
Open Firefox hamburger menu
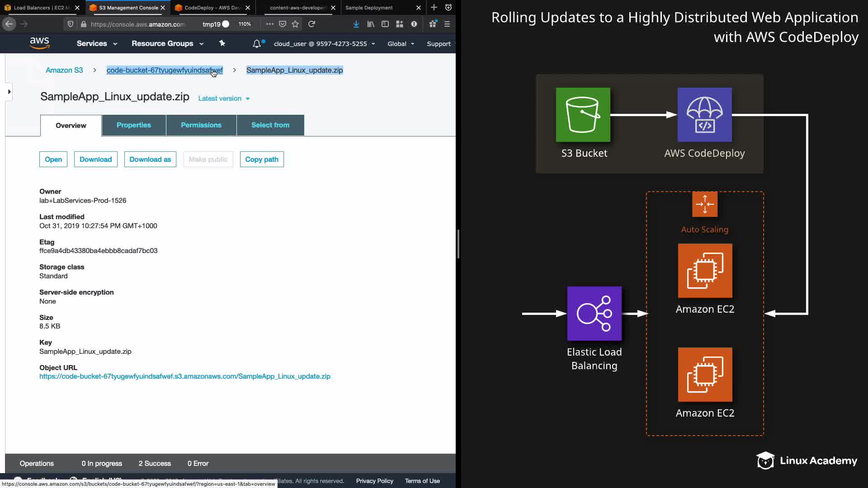(447, 24)
